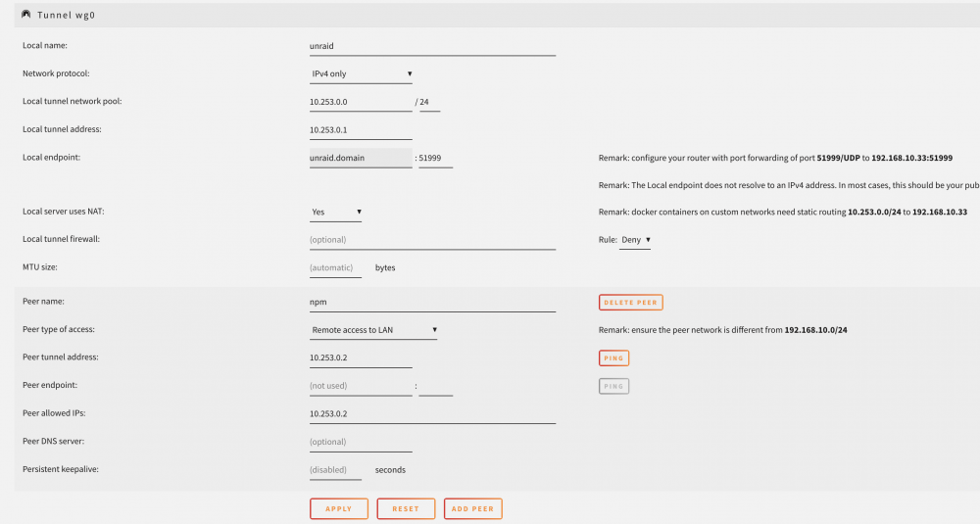Click the Add Peer button
980x524 pixels.
point(472,509)
